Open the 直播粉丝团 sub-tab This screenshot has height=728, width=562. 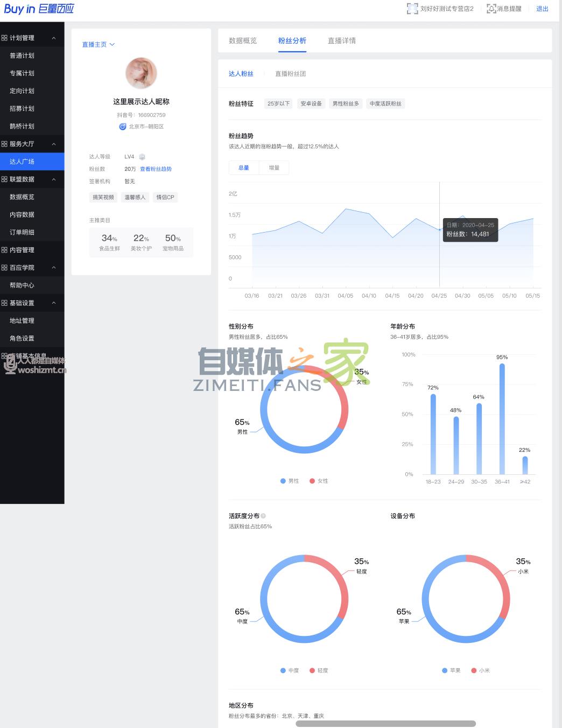[x=290, y=74]
